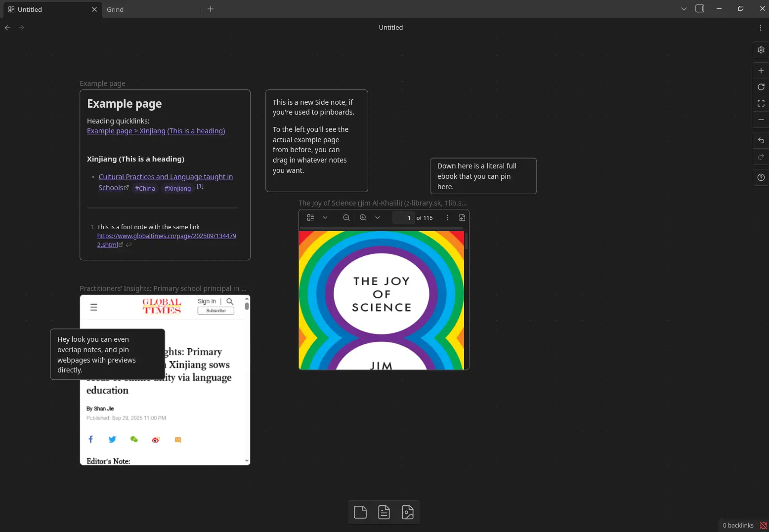Toggle the right sidebar
The image size is (769, 532).
tap(700, 8)
